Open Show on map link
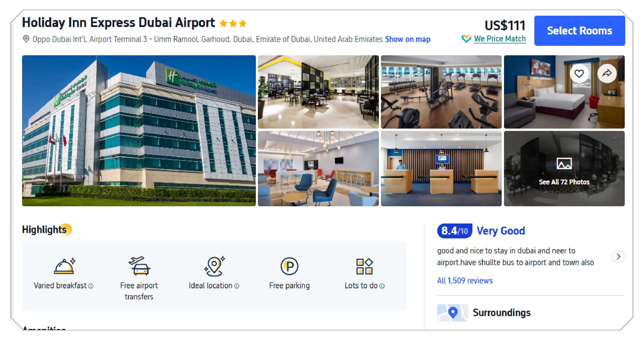This screenshot has width=644, height=340. click(408, 39)
